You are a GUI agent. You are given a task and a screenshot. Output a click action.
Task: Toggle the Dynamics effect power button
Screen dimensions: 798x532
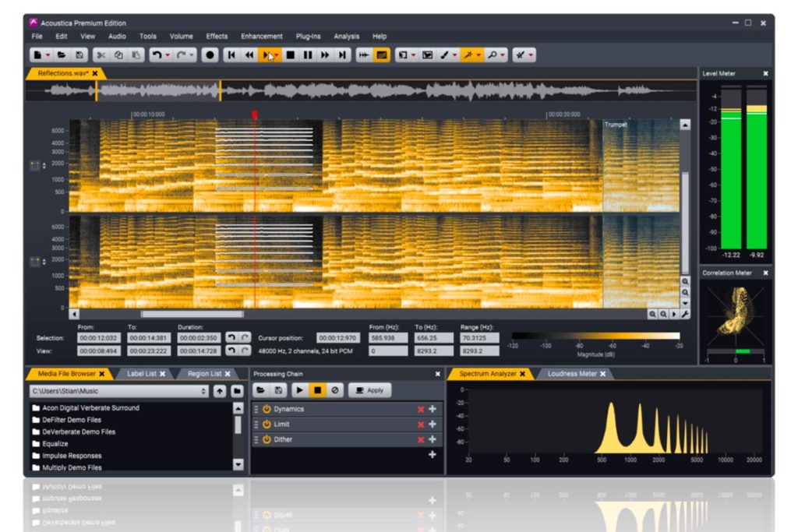267,409
